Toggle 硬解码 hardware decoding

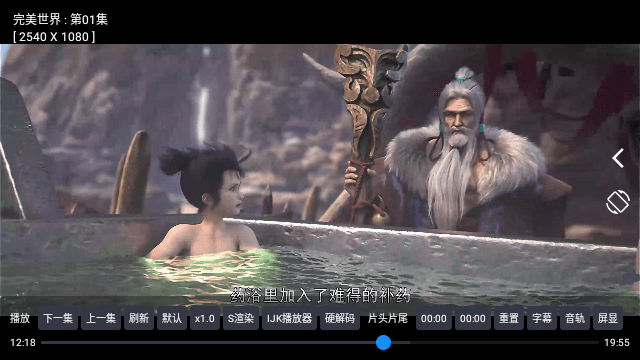[x=340, y=318]
